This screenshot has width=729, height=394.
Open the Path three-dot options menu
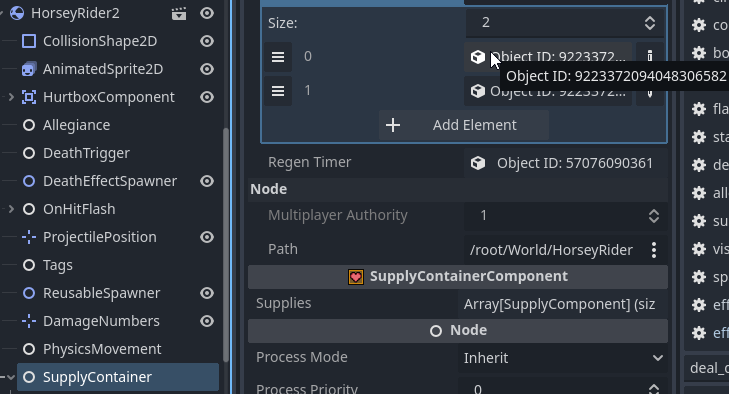pyautogui.click(x=654, y=250)
